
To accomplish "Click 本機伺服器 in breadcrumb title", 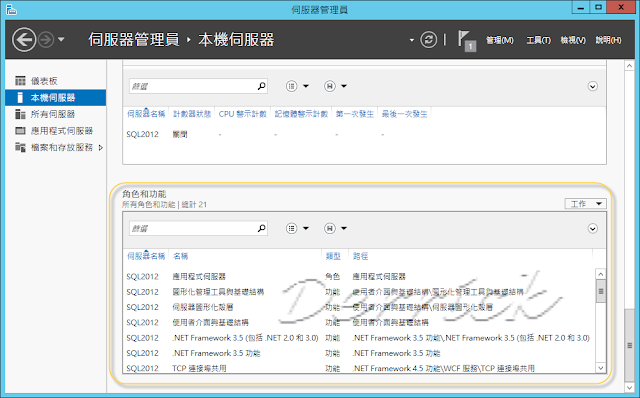I will click(x=236, y=40).
